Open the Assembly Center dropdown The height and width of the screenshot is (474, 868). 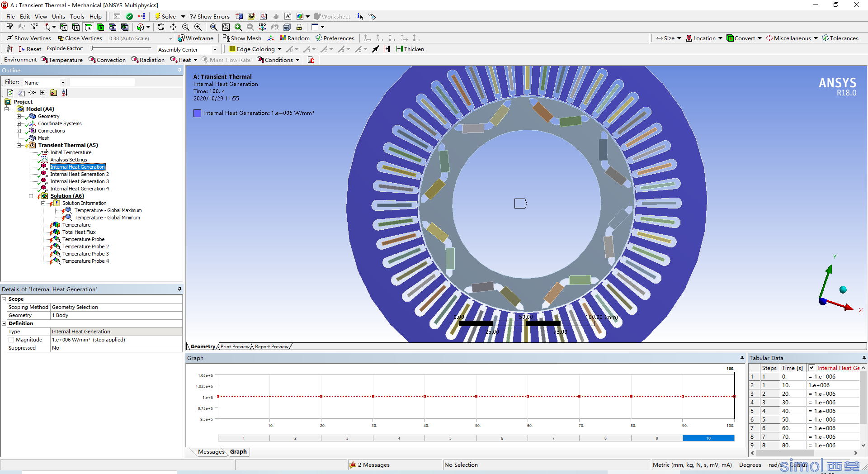click(x=215, y=49)
